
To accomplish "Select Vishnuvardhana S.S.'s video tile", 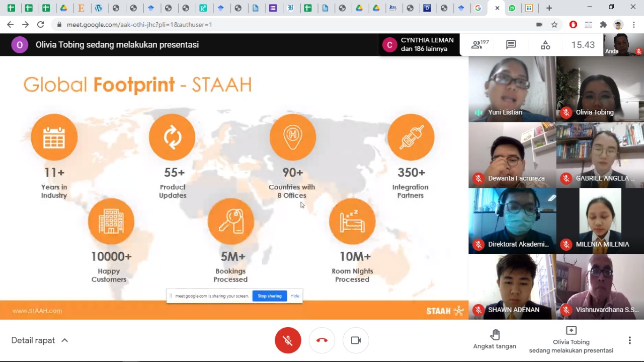I will click(600, 287).
